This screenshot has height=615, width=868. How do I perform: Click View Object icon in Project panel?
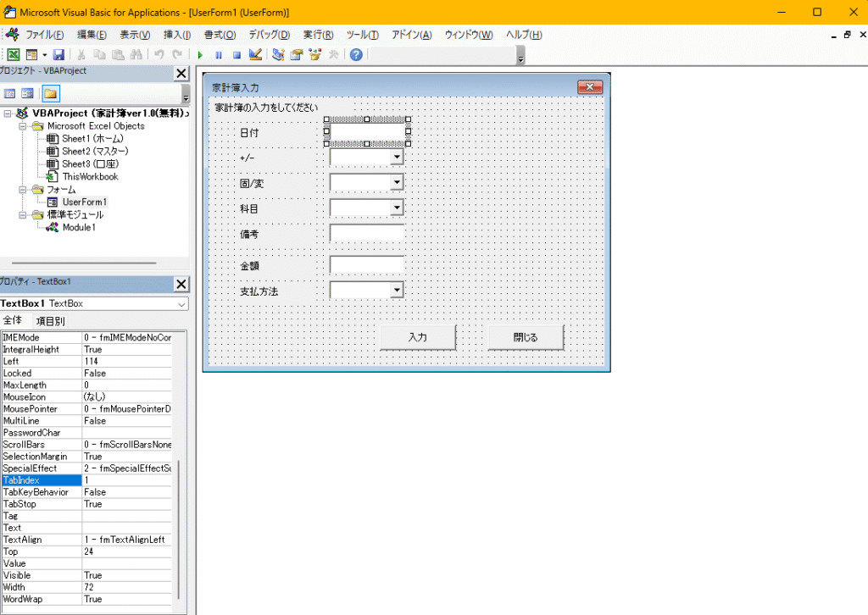point(28,93)
